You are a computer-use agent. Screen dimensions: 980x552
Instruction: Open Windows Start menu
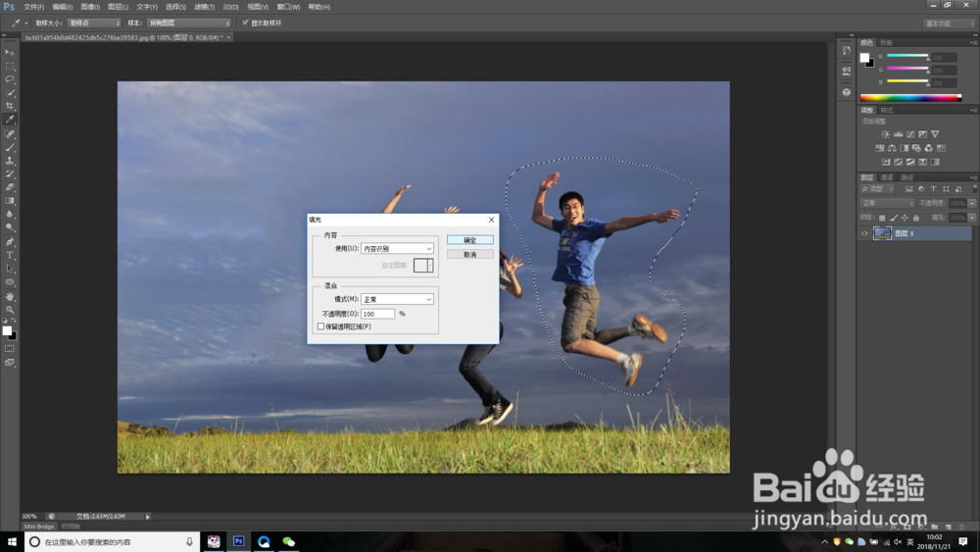pyautogui.click(x=12, y=541)
